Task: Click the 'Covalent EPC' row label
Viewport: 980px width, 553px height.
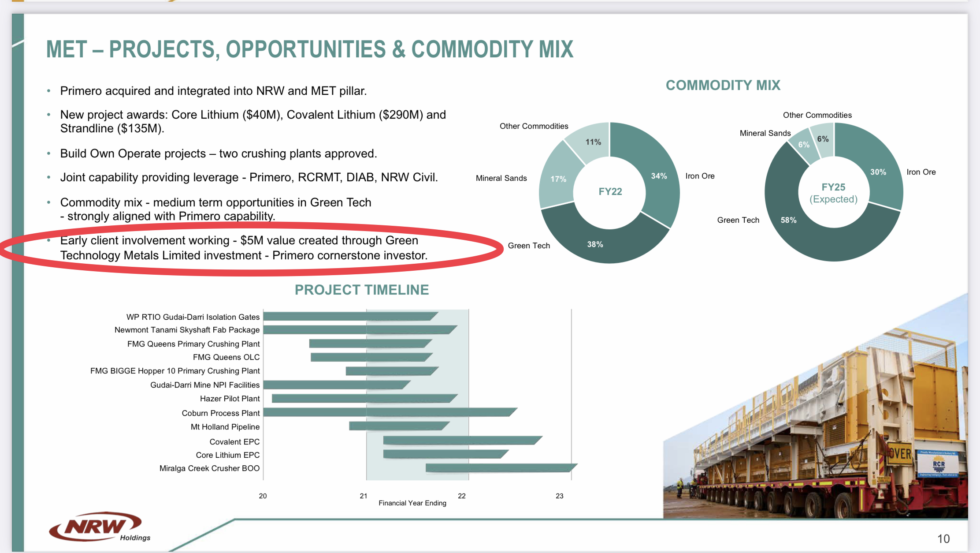Action: point(234,442)
